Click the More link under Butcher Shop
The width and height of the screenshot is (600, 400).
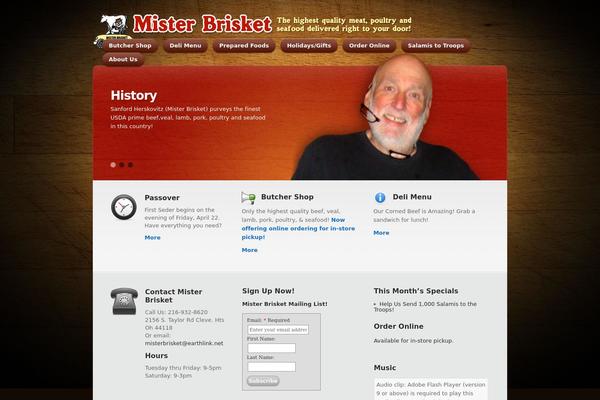pos(249,250)
